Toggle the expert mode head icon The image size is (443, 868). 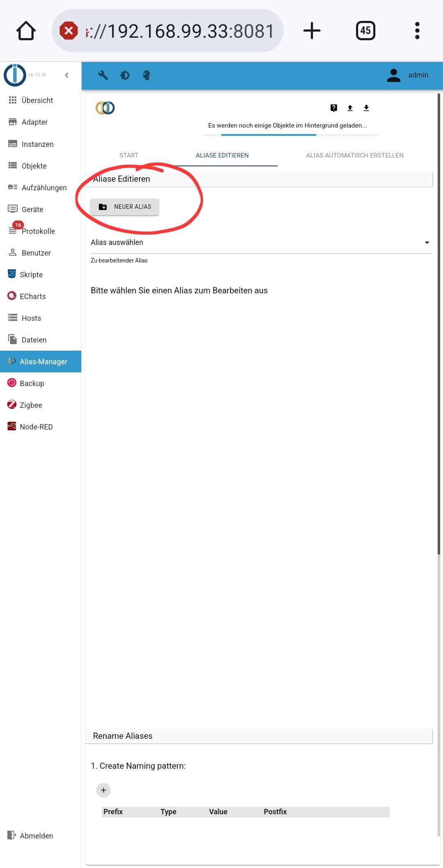146,75
